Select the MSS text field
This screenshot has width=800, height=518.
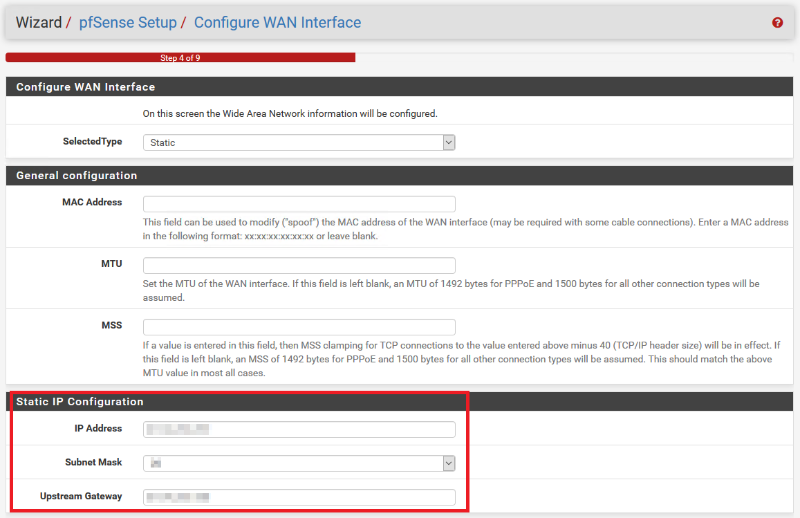pos(299,327)
